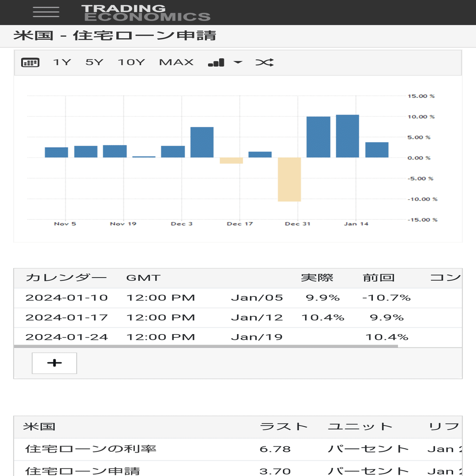Click the 米国 table header
Screen dimensions: 476x476
pos(39,427)
